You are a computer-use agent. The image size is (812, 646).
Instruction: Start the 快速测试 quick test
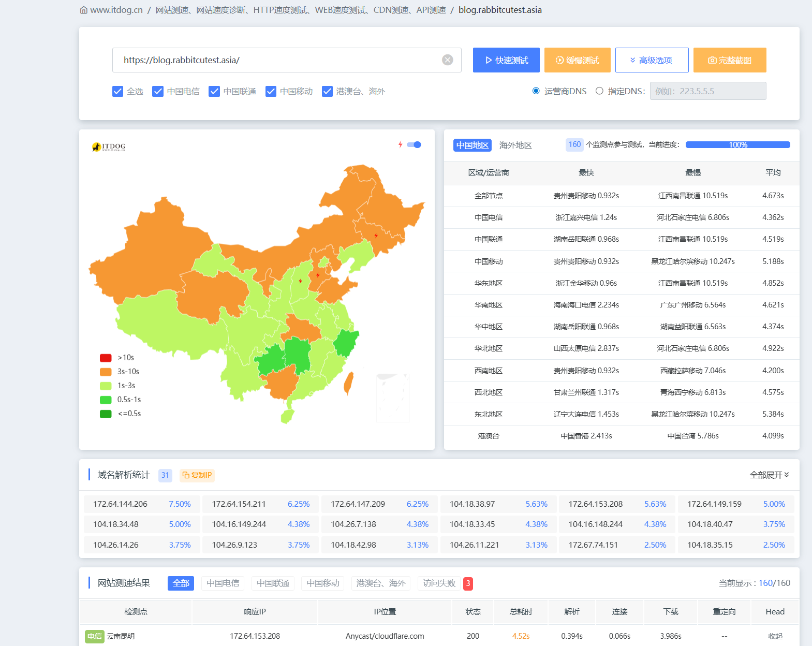point(506,60)
